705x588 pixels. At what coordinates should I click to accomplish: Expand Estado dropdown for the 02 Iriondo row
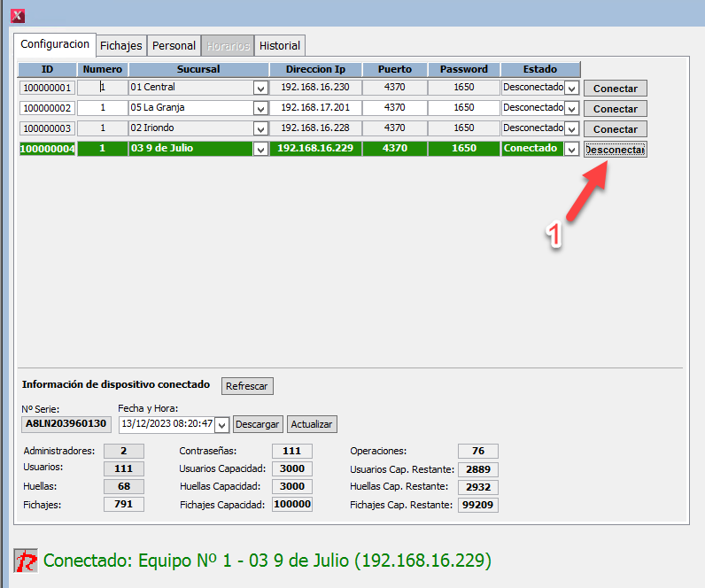572,128
